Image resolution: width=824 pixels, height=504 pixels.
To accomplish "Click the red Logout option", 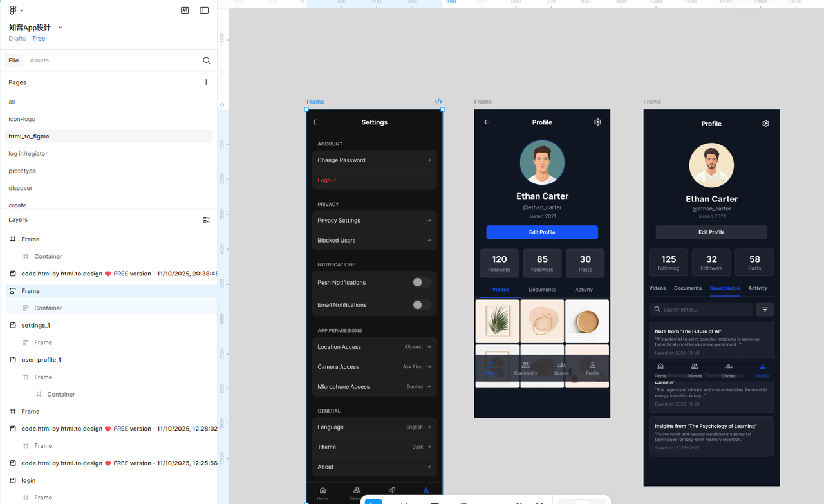I will [327, 180].
